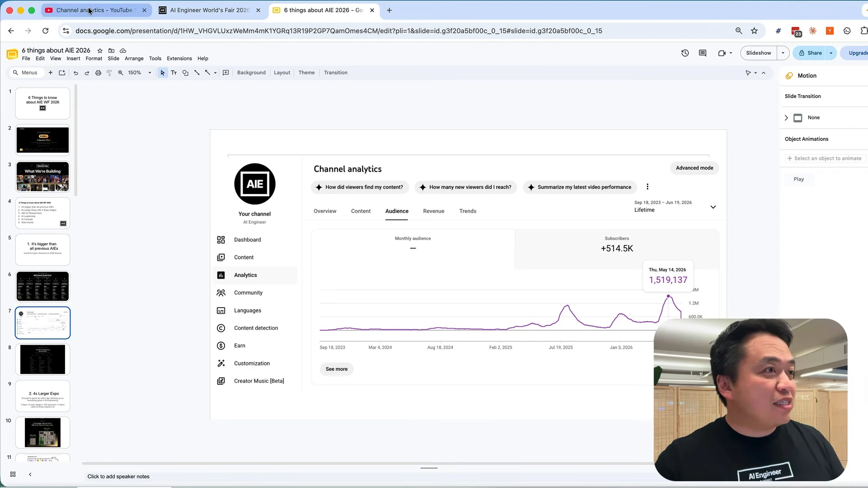The image size is (868, 488).
Task: Select slide 9 4x Larger Expo thumbnail
Action: tap(42, 396)
